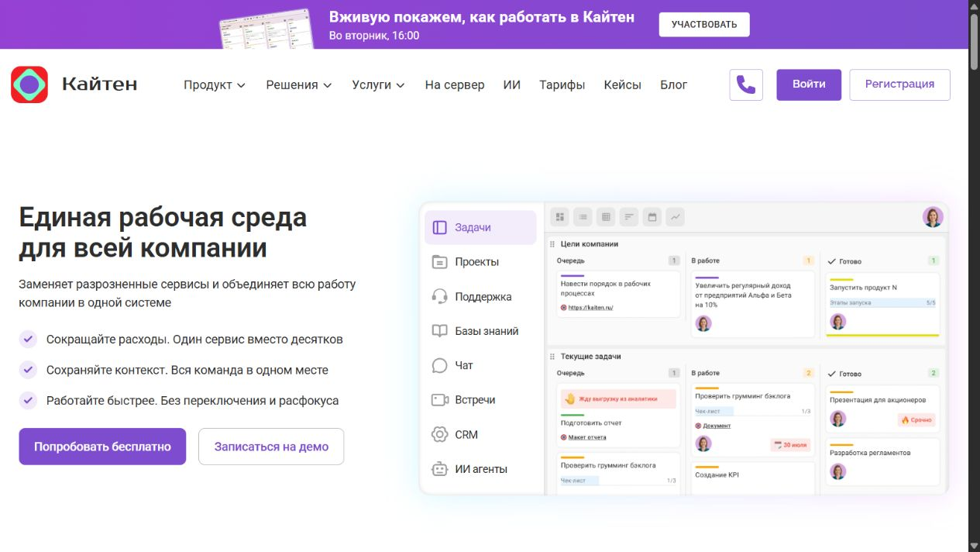The height and width of the screenshot is (552, 980).
Task: Open the Тарифы menu item
Action: tap(562, 85)
